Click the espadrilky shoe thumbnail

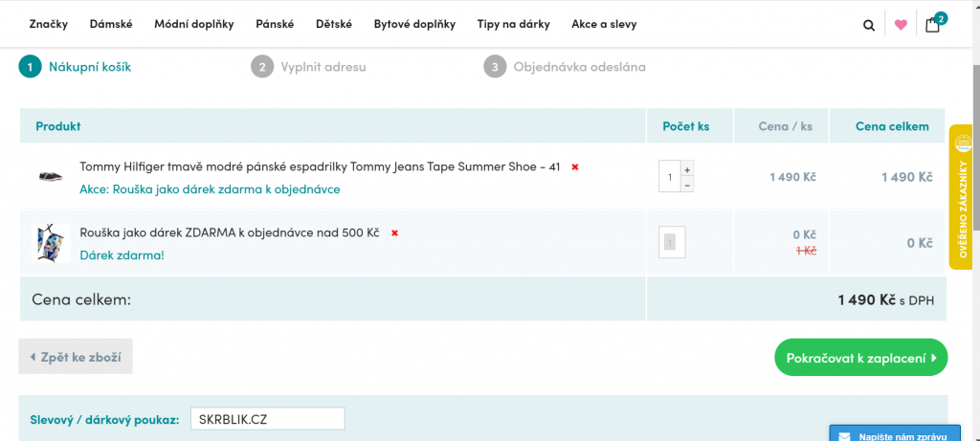tap(50, 177)
